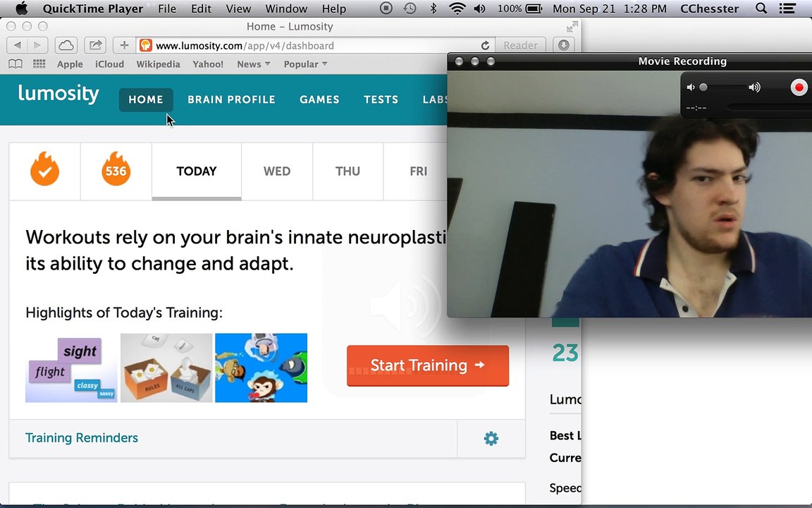Go to BRAIN PROFILE
Viewport: 812px width, 508px height.
point(231,99)
